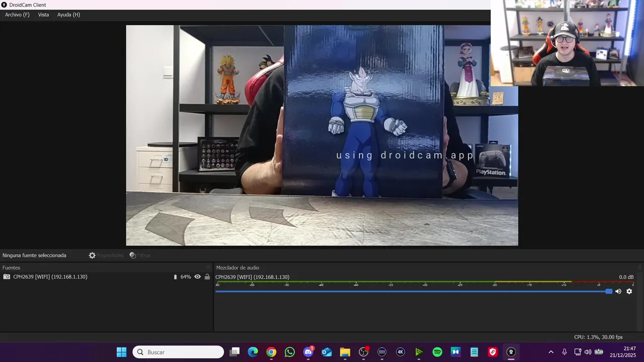Open OBS Studio from the taskbar
Screen dimensions: 644x362
[364, 352]
